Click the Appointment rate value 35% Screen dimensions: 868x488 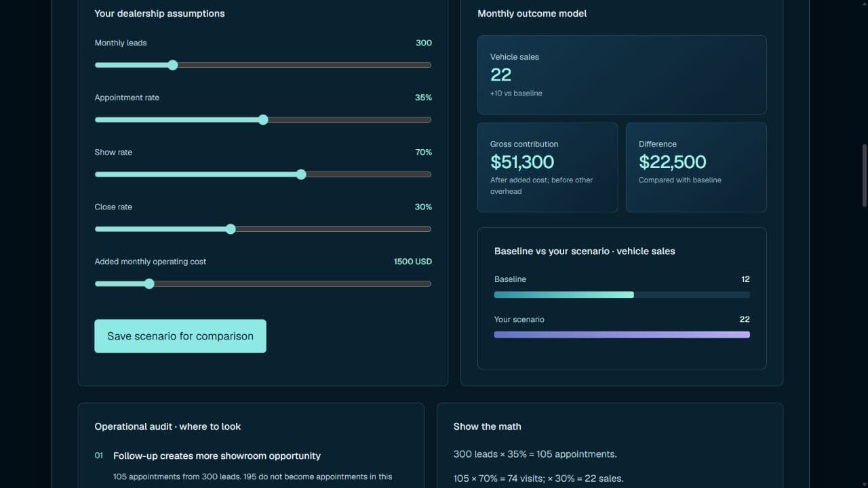tap(423, 98)
